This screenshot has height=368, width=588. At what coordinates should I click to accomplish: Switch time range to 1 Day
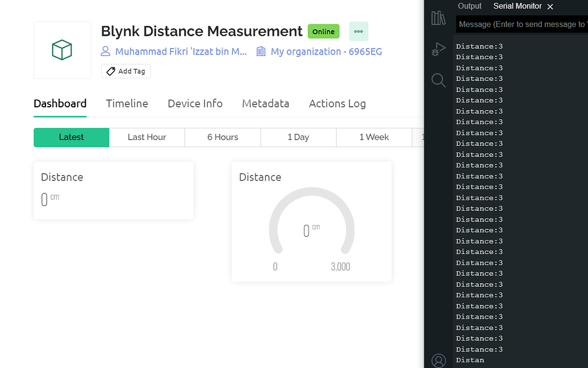pyautogui.click(x=298, y=137)
